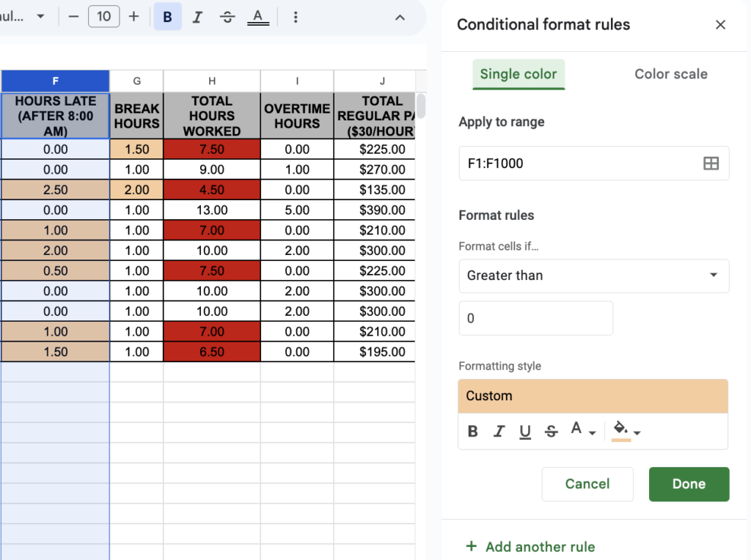Select the overtime cell showing 5.00
Screen dimensions: 751x560
pos(298,210)
